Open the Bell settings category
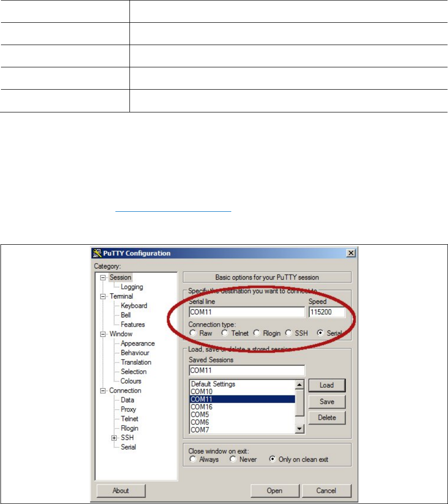Image resolution: width=448 pixels, height=504 pixels. [x=126, y=315]
